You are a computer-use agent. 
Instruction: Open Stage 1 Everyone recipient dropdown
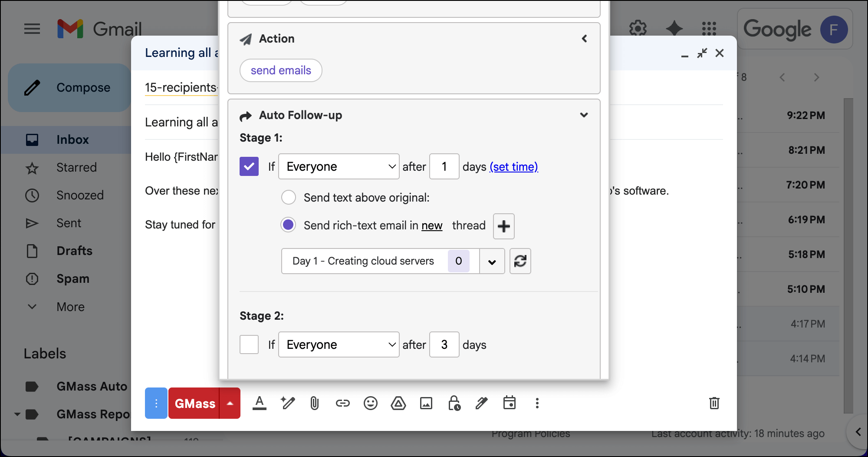click(x=339, y=166)
